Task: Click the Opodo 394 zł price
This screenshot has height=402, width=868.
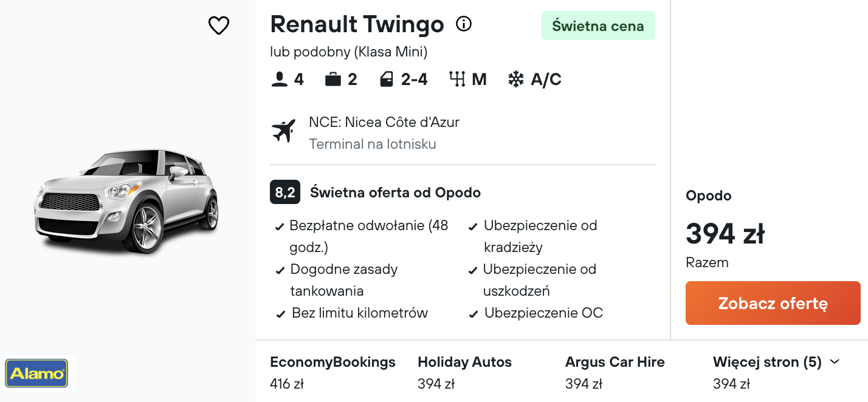Action: (x=725, y=234)
